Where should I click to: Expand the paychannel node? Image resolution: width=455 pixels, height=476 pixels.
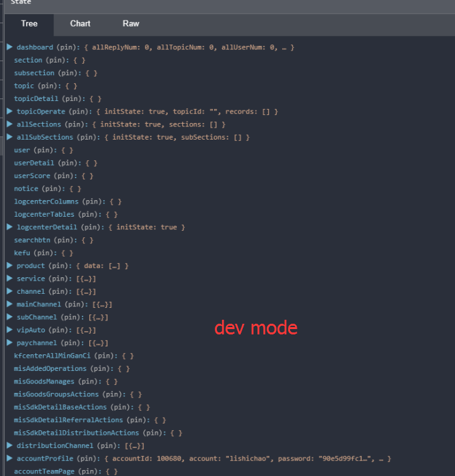click(10, 343)
